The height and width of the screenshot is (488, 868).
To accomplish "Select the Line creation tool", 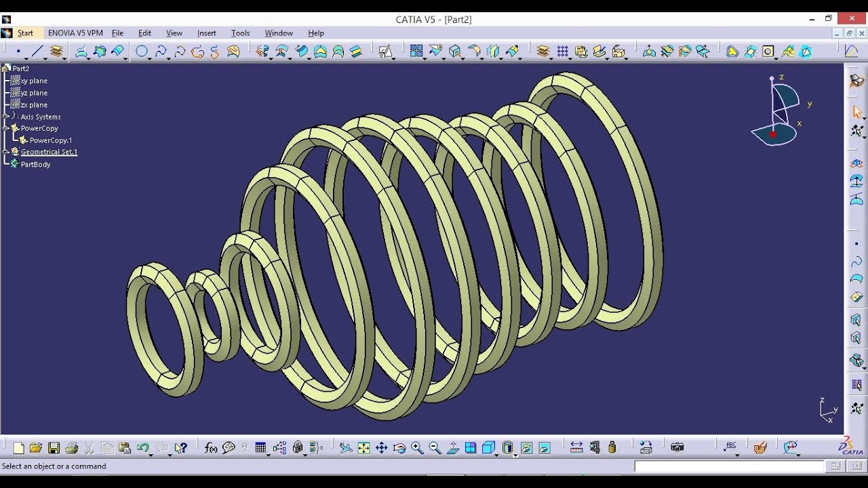I will pyautogui.click(x=37, y=52).
